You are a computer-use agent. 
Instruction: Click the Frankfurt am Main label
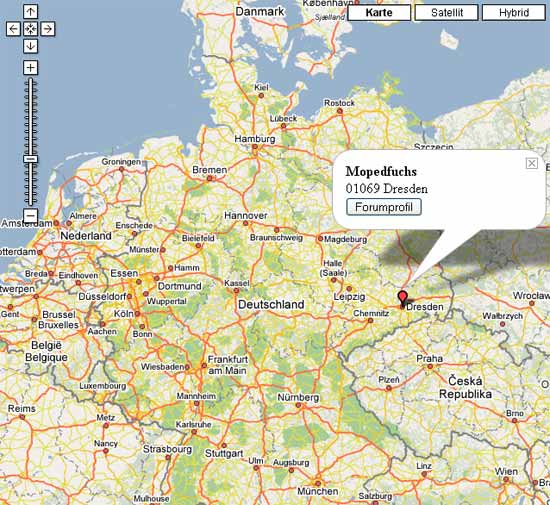coord(228,365)
